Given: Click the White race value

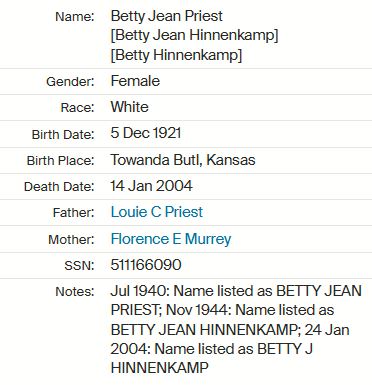Looking at the screenshot, I should 130,107.
